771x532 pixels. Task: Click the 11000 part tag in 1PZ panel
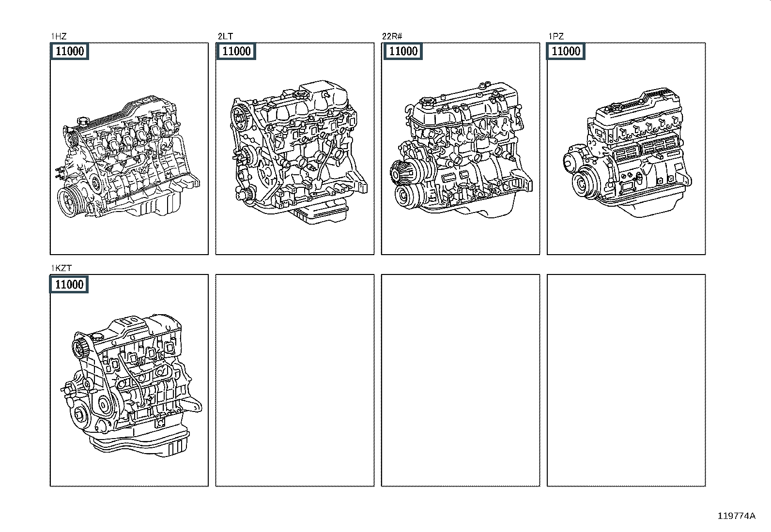[x=566, y=51]
